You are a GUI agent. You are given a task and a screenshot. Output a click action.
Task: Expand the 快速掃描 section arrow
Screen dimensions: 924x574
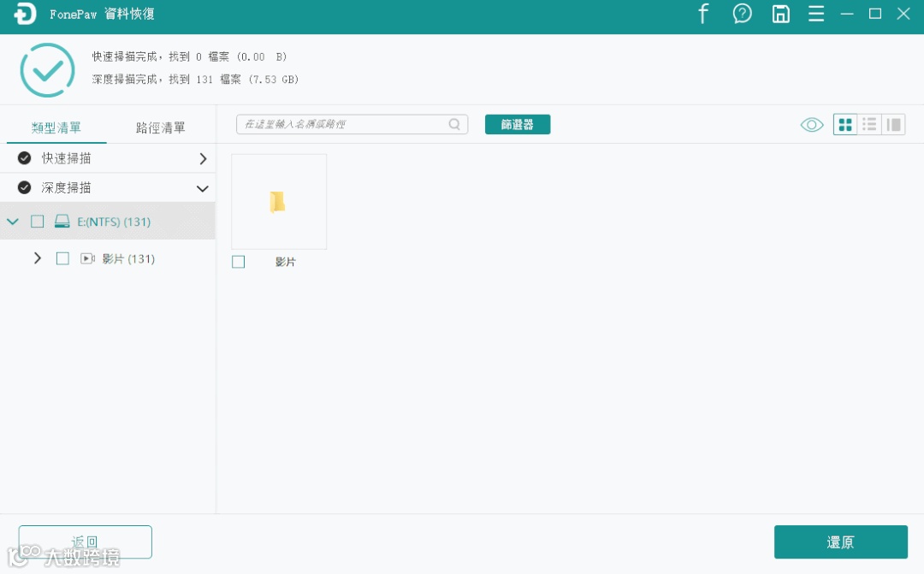[203, 158]
